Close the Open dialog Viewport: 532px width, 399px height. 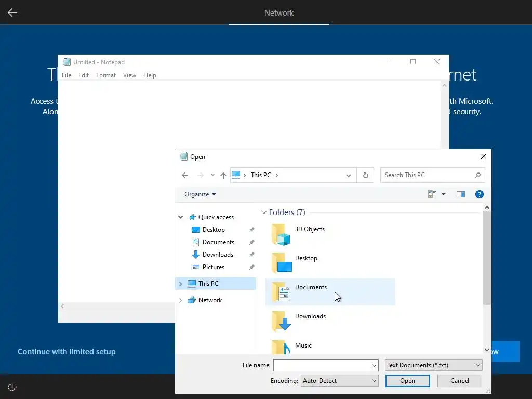click(484, 156)
